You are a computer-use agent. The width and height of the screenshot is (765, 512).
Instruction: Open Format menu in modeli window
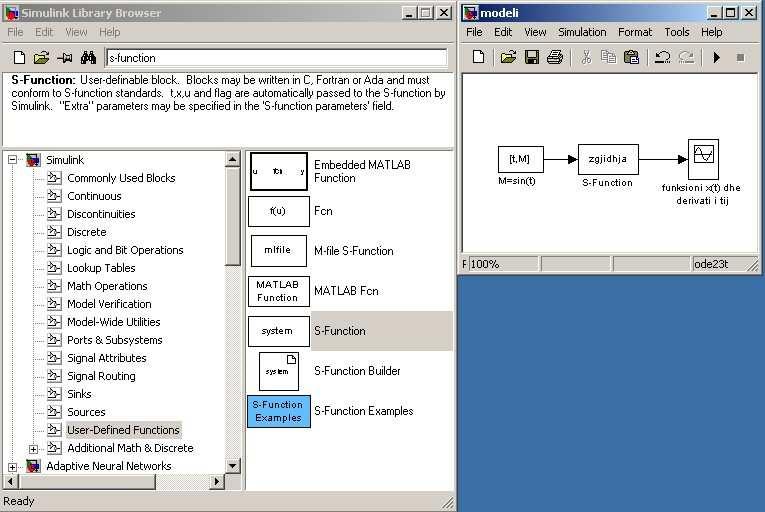coord(635,32)
